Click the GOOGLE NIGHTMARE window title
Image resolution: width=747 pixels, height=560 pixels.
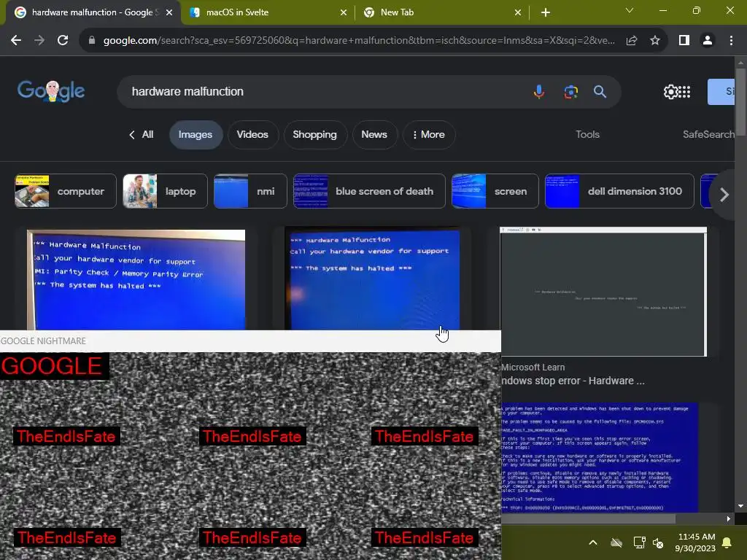tap(43, 341)
